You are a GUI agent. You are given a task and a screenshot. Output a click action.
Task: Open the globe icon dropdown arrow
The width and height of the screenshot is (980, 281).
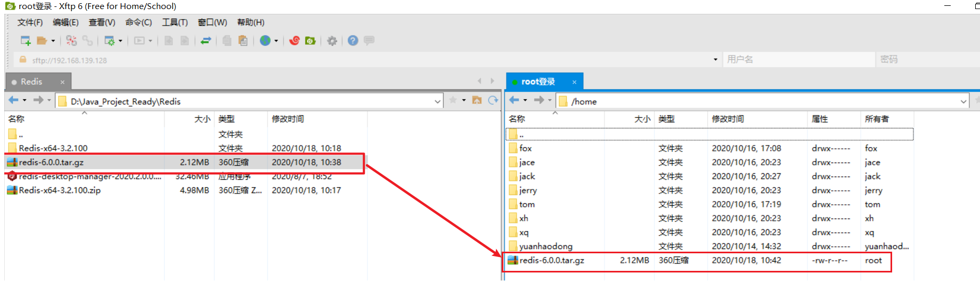click(276, 41)
